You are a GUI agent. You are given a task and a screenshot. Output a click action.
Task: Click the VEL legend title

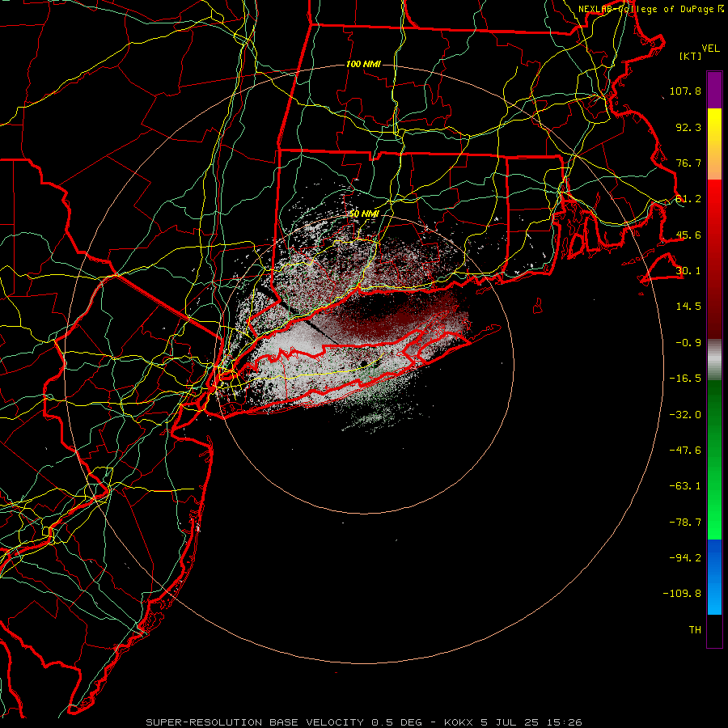(711, 49)
